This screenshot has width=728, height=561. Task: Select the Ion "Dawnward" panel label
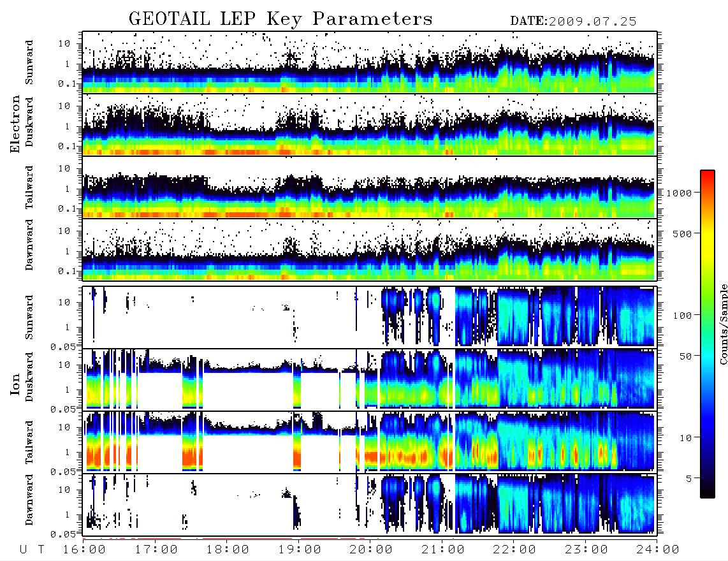pos(29,500)
